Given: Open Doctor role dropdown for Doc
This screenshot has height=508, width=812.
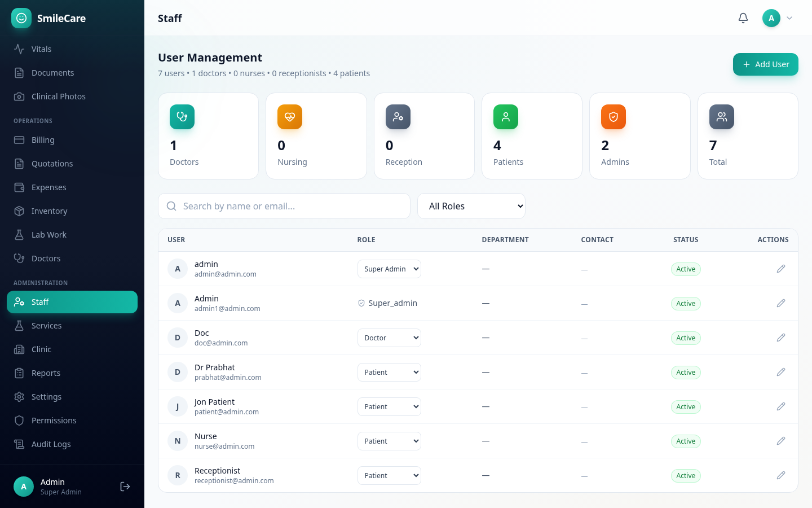Looking at the screenshot, I should (389, 338).
